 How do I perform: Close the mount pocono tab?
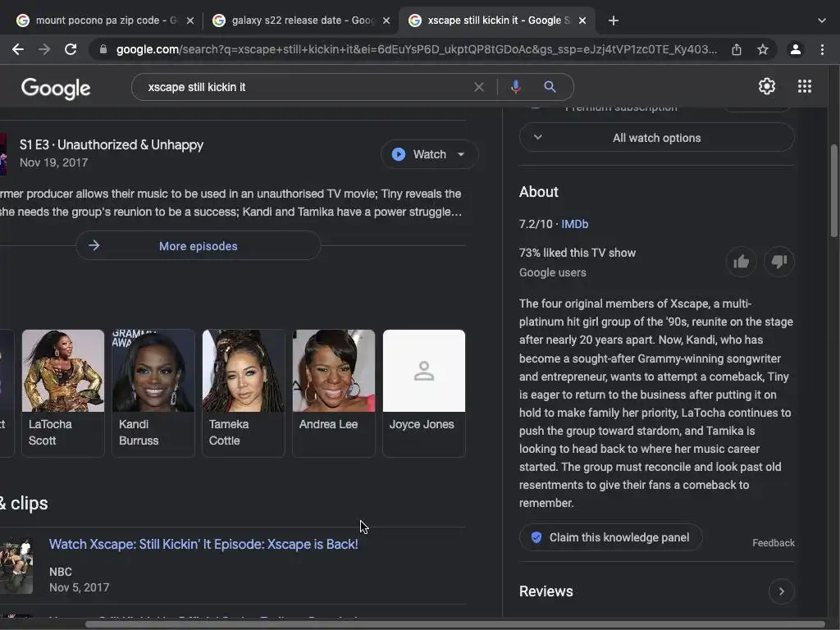tap(190, 21)
